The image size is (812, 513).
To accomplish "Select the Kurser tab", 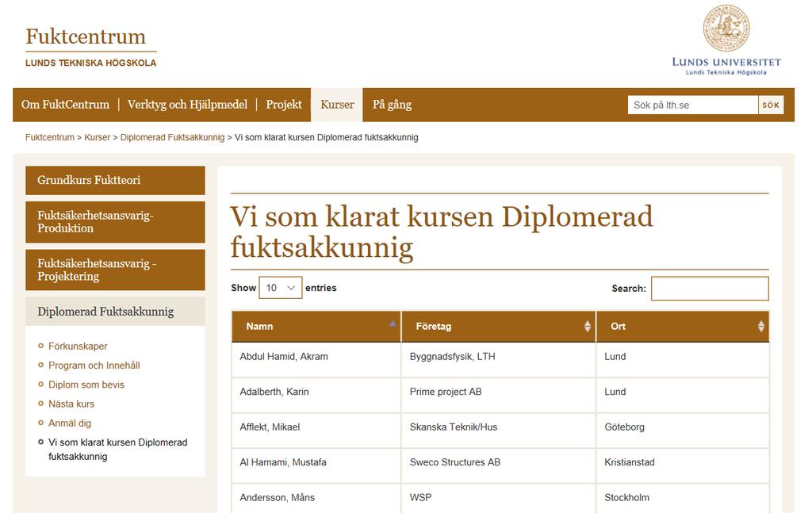I will [x=337, y=105].
